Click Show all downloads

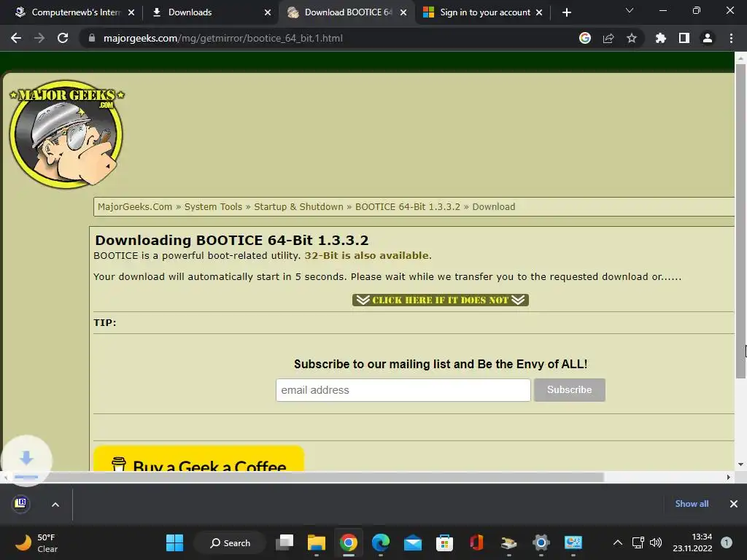[x=692, y=504]
